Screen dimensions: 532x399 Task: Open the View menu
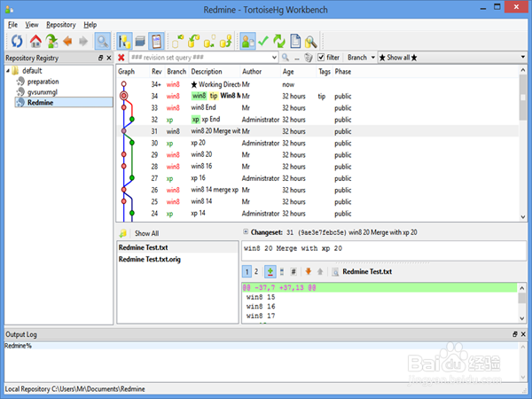(32, 25)
